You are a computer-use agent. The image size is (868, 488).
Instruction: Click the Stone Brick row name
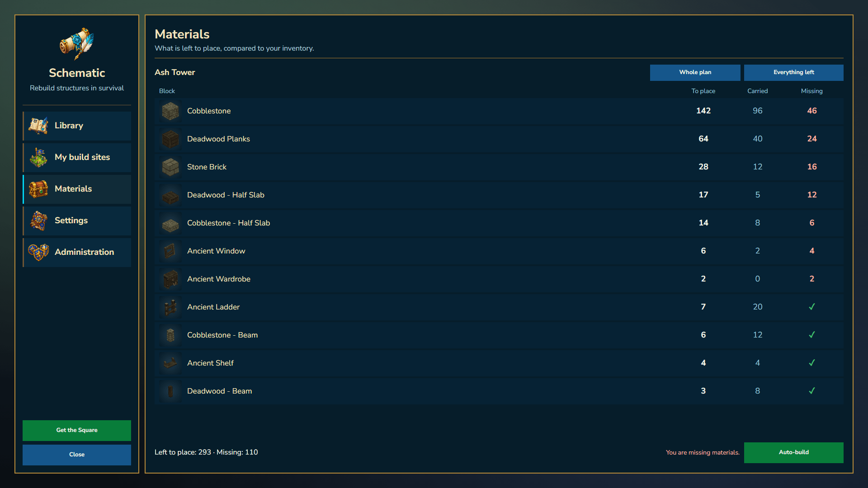tap(207, 167)
